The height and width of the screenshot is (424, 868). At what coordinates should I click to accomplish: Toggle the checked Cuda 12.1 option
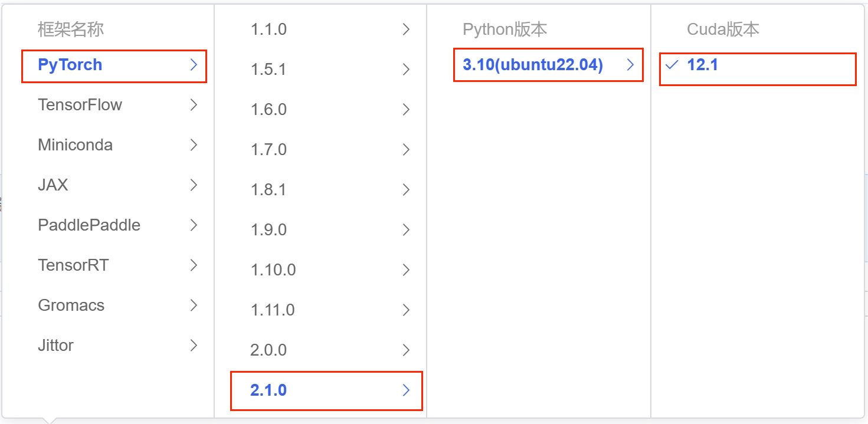pos(702,65)
